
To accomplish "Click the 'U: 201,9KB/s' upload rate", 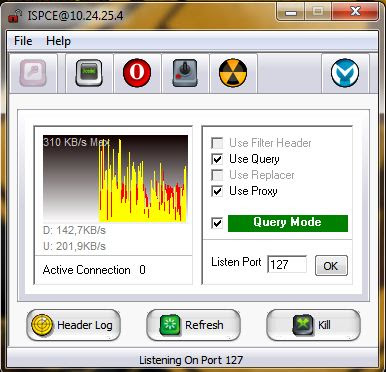I will (x=74, y=246).
